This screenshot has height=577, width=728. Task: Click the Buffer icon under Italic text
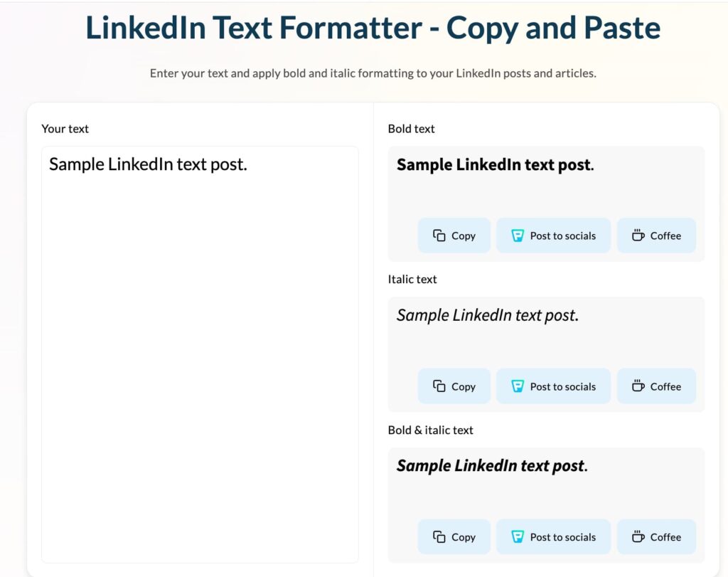tap(518, 386)
